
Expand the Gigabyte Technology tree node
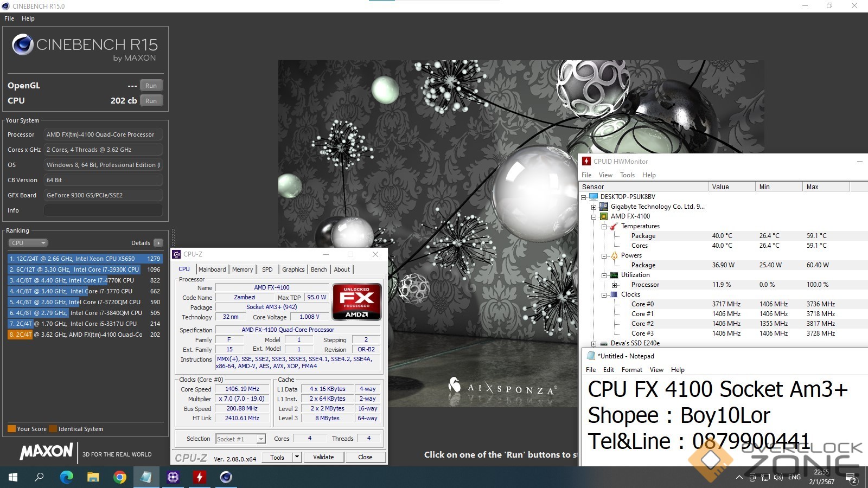point(593,207)
